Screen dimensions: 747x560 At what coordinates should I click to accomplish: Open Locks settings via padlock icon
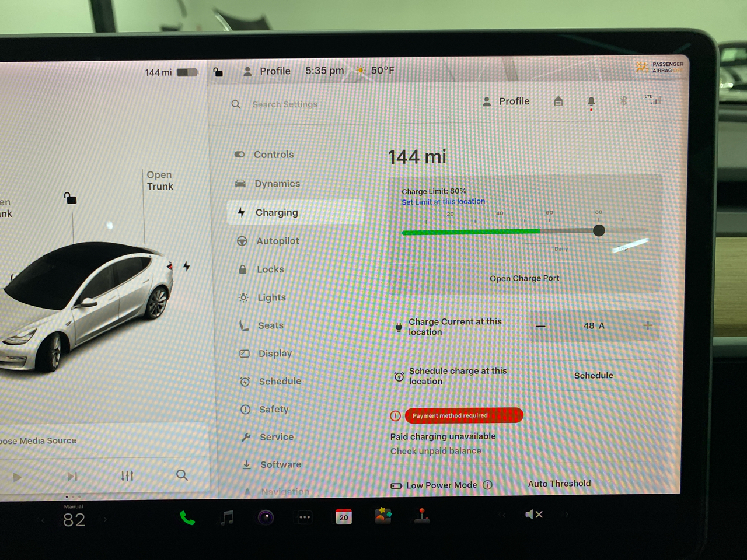pos(242,269)
